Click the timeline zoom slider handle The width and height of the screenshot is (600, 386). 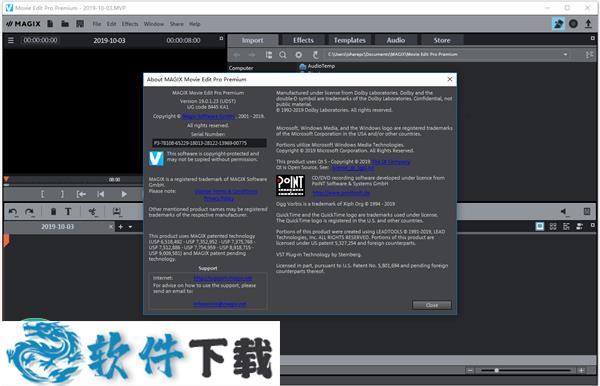click(496, 370)
